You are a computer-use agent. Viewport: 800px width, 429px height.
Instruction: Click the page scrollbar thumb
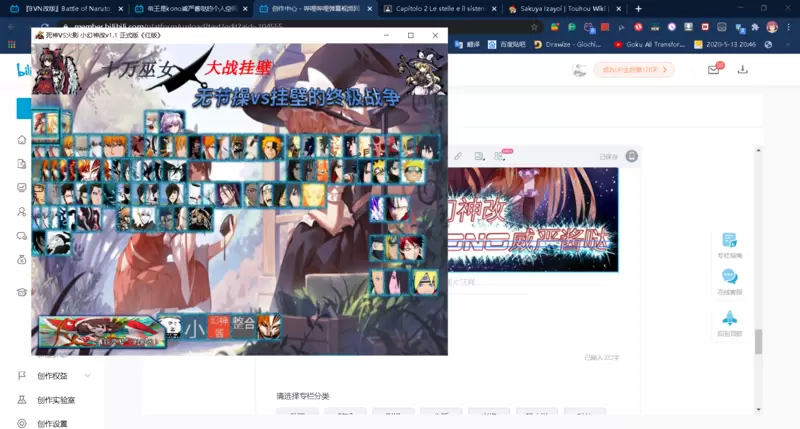coord(758,341)
